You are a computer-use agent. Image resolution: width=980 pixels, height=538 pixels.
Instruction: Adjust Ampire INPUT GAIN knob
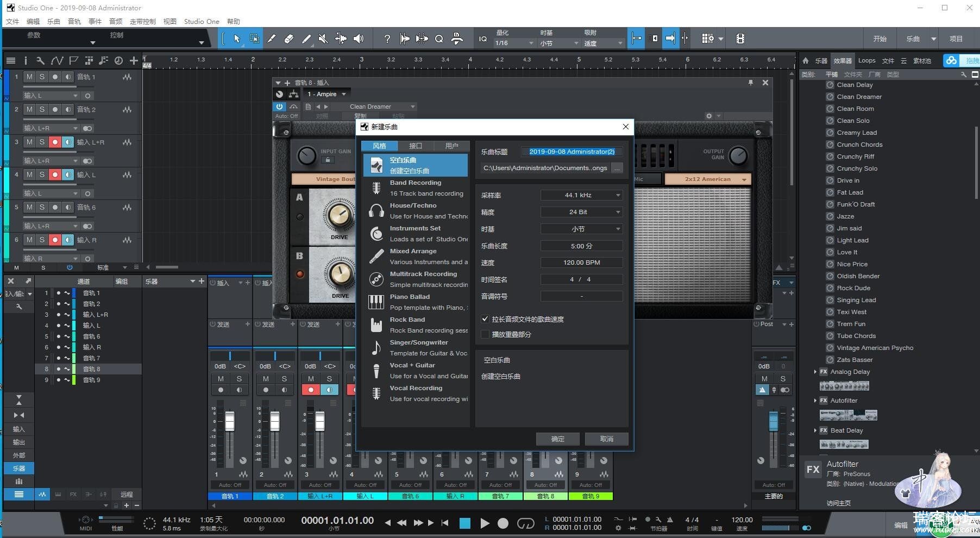click(x=307, y=156)
